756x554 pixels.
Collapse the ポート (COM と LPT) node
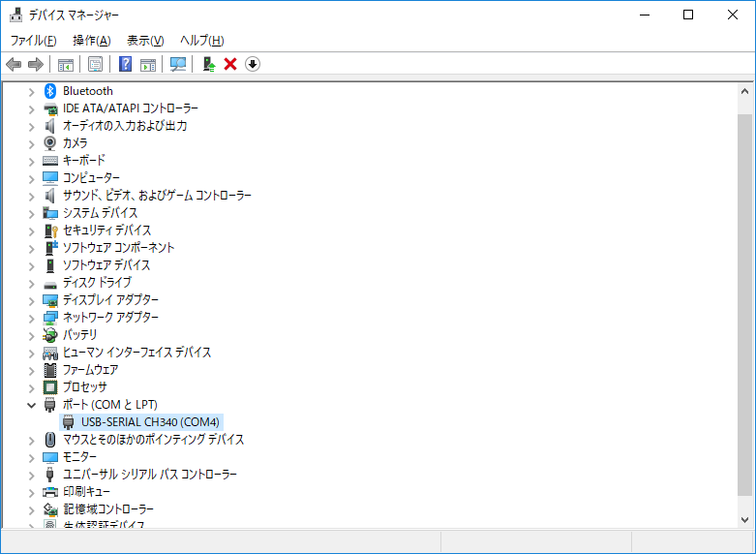tap(31, 405)
